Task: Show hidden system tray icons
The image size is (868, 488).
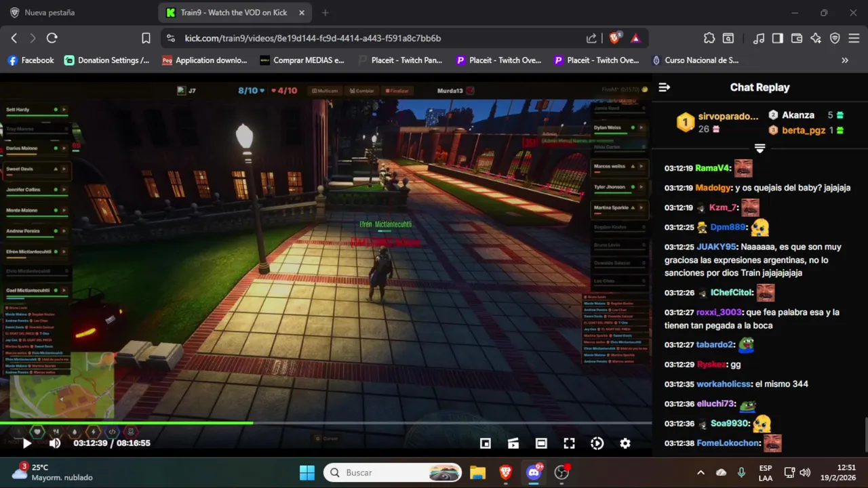Action: pos(701,472)
